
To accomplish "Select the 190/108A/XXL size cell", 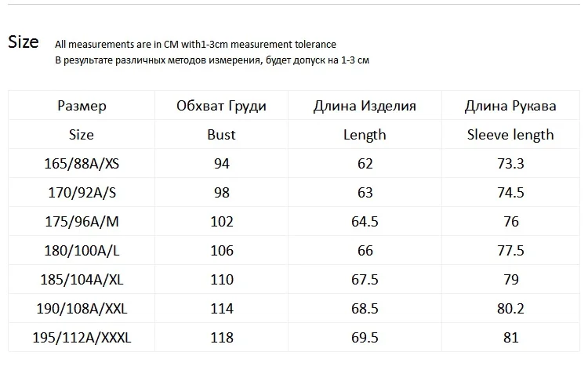I will [x=82, y=309].
